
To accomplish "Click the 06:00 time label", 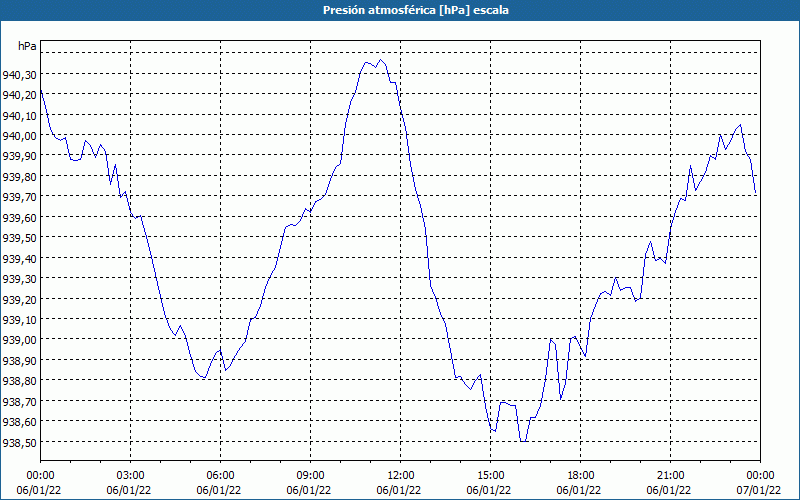I will click(x=220, y=476).
